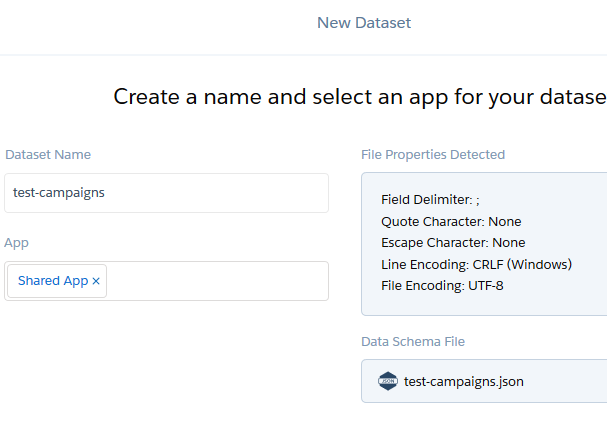607x424 pixels.
Task: Click the File Properties Detected label
Action: [433, 155]
